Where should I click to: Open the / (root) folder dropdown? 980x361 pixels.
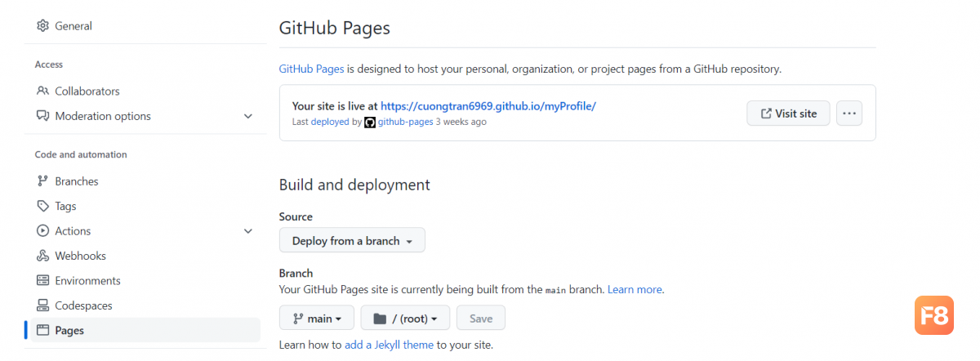click(405, 318)
